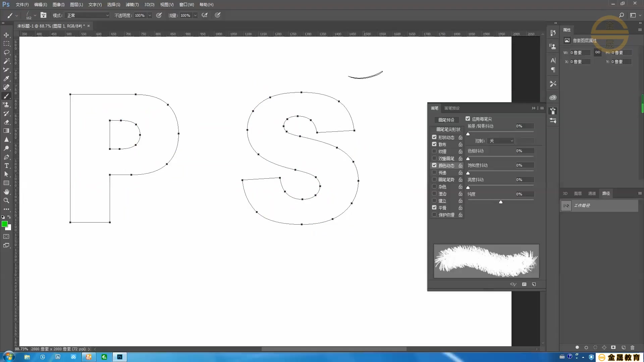
Task: Toggle 形状动态 checkbox
Action: tap(434, 137)
